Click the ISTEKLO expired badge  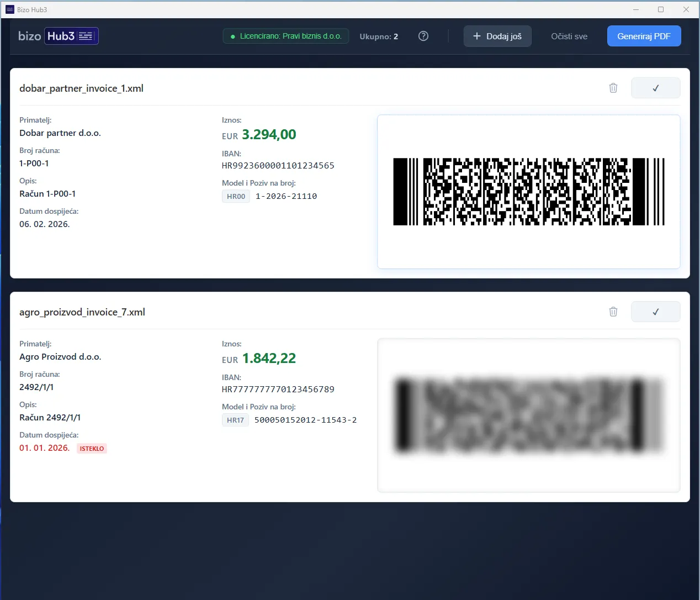click(92, 448)
